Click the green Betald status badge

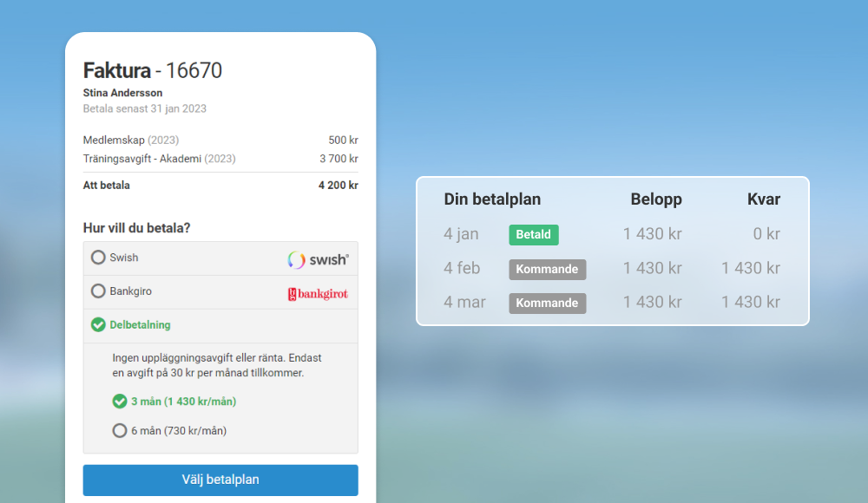point(534,234)
